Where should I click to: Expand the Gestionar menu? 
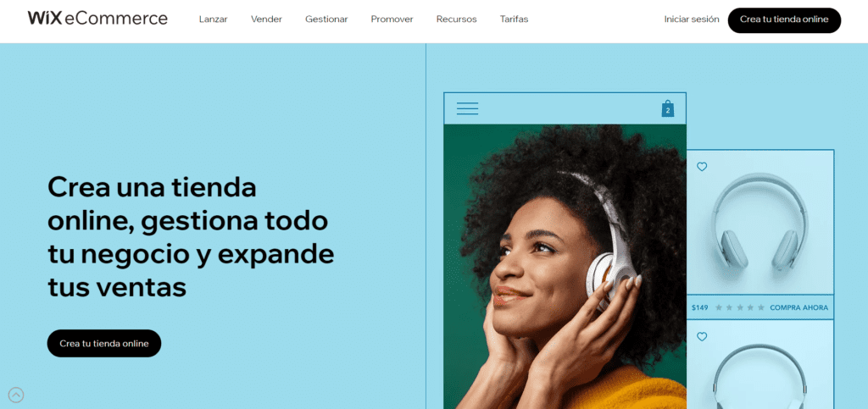pos(326,19)
